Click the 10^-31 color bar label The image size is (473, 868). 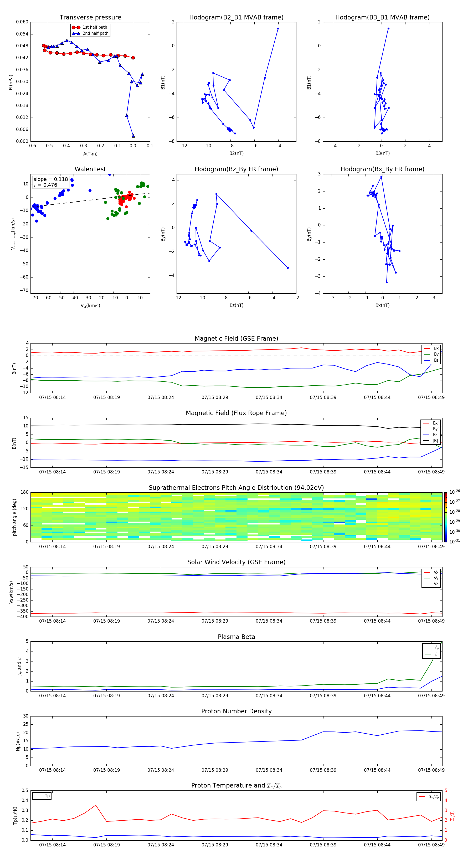point(454,542)
